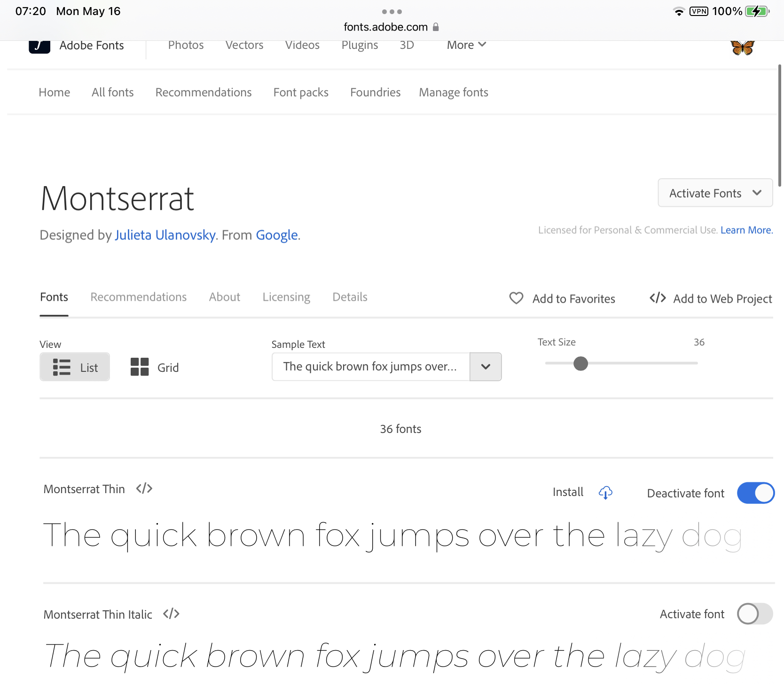Open the Julieta Ulanovsky designer link
Viewport: 784px width, 684px height.
[x=165, y=235]
